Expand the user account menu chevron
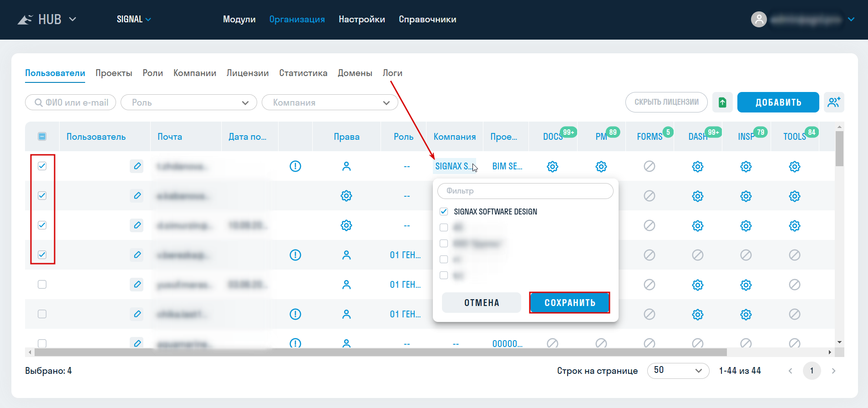Viewport: 868px width, 408px height. [851, 20]
